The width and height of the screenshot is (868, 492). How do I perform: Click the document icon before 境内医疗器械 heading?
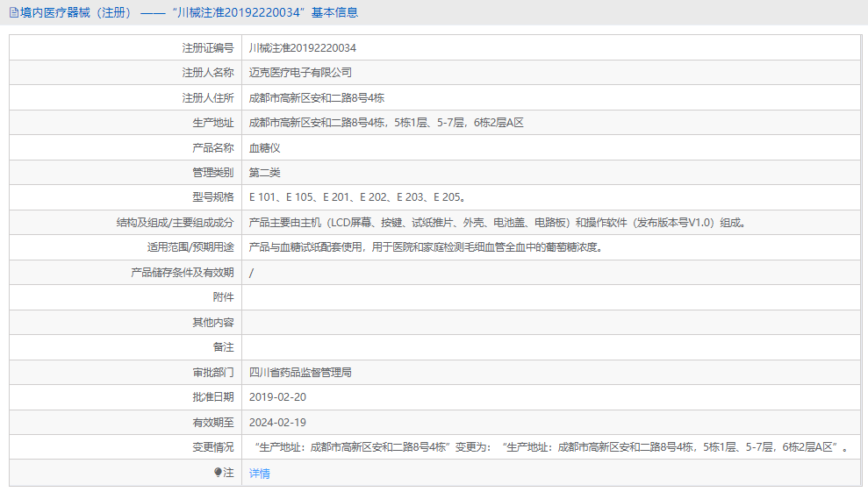tap(14, 13)
